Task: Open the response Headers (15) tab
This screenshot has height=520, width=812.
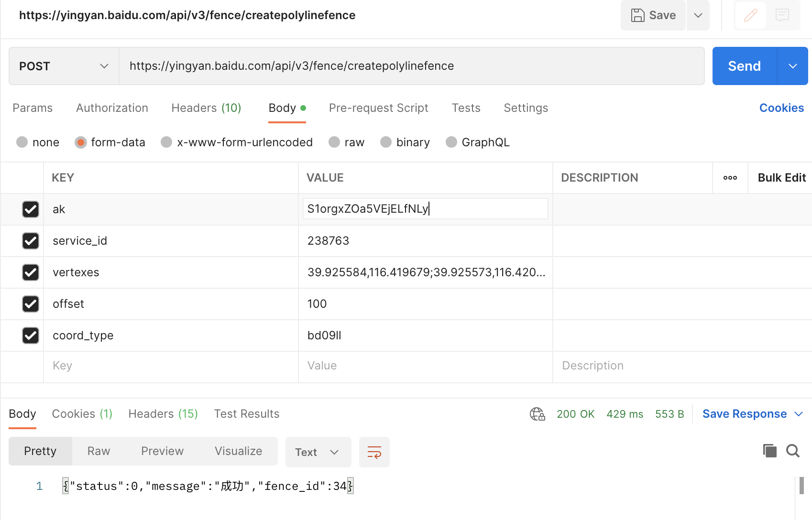Action: pyautogui.click(x=163, y=414)
